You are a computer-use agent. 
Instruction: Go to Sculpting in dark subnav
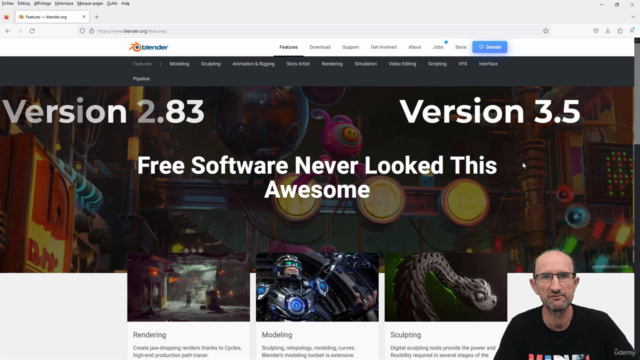[211, 64]
